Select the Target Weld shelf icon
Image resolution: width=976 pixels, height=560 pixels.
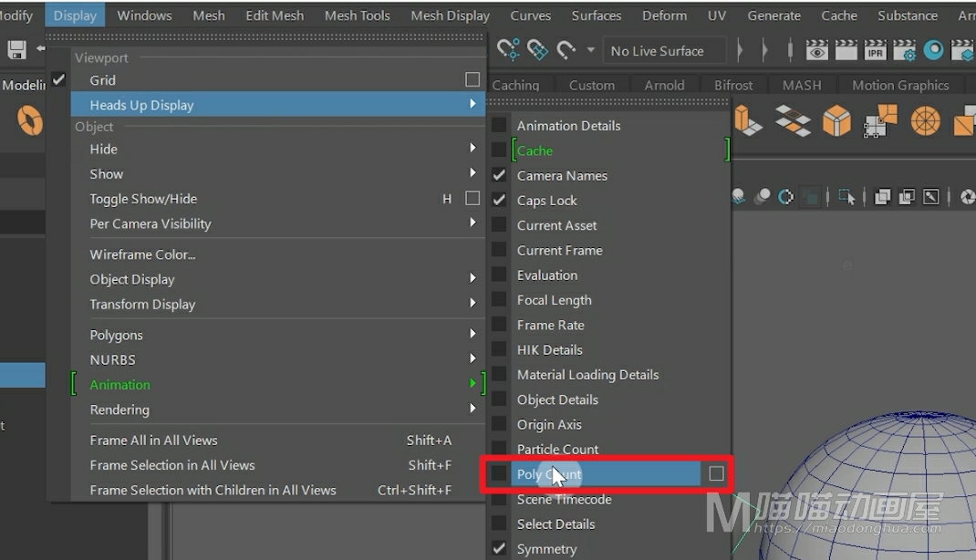tap(881, 120)
